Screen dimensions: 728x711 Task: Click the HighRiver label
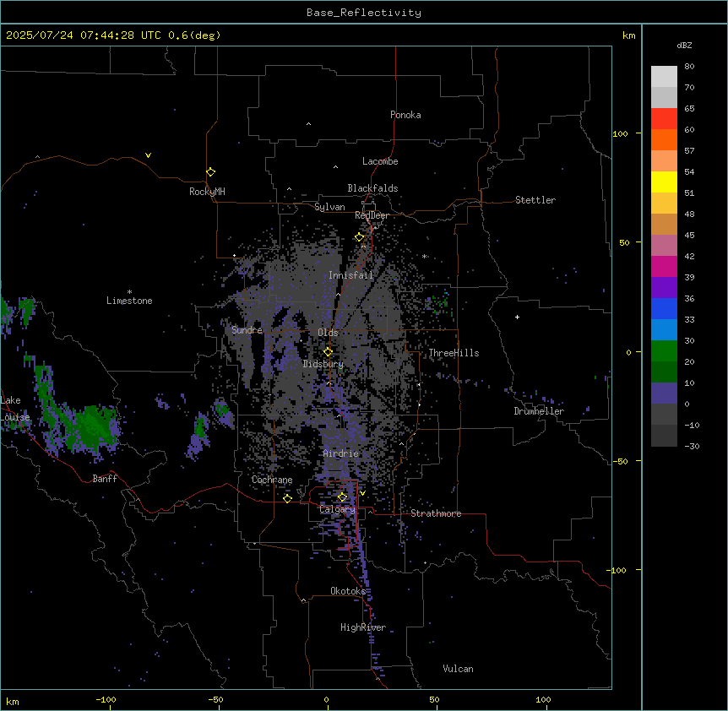pyautogui.click(x=363, y=627)
